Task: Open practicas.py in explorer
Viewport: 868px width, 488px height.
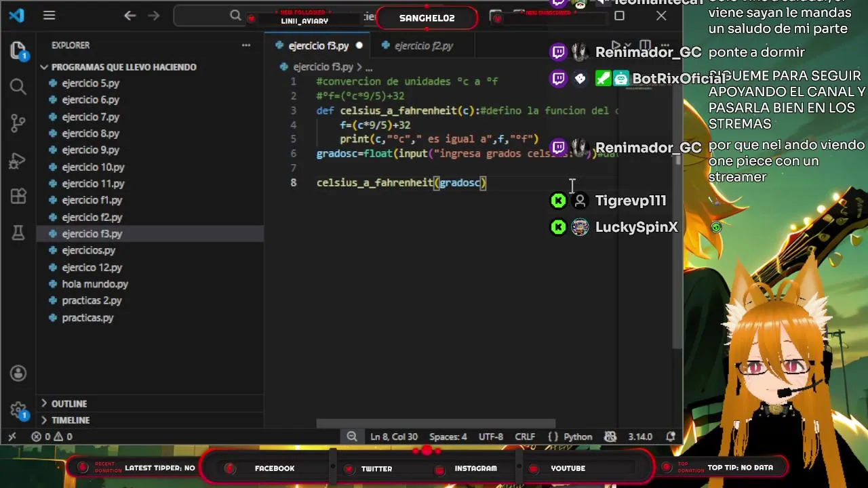Action: (x=87, y=317)
